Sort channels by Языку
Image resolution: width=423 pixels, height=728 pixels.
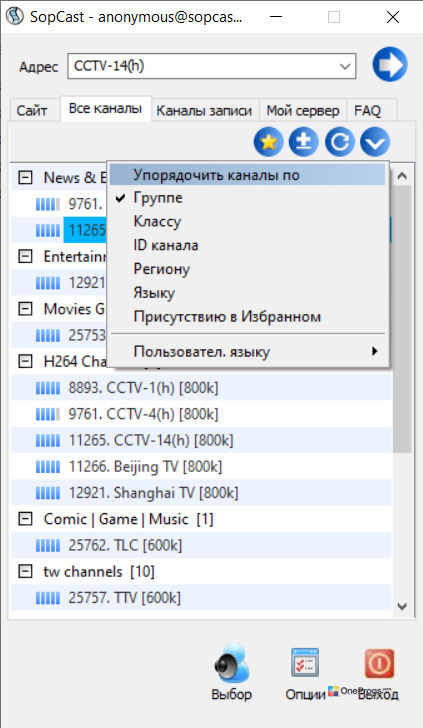click(247, 293)
